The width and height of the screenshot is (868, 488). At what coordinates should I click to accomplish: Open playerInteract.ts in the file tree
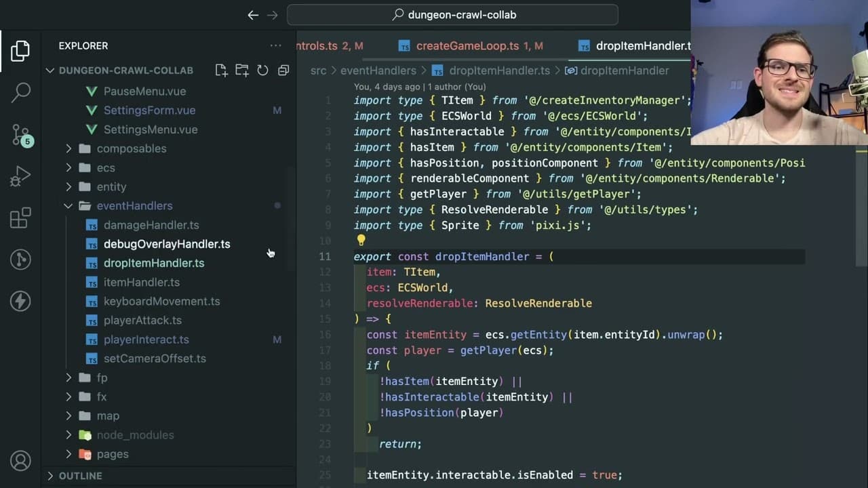(146, 340)
